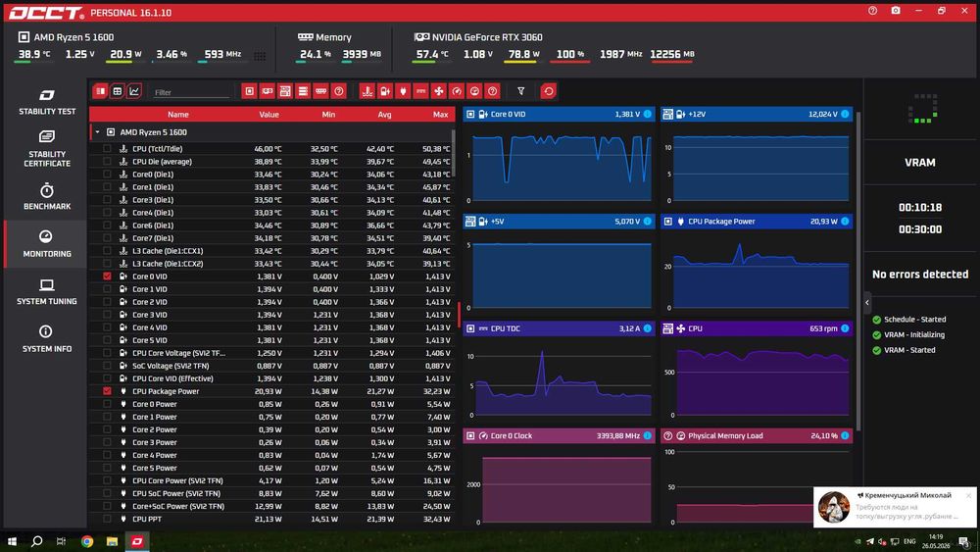The image size is (980, 552).
Task: Open Telegram notification from Кременчуцький Миколай
Action: (x=895, y=507)
